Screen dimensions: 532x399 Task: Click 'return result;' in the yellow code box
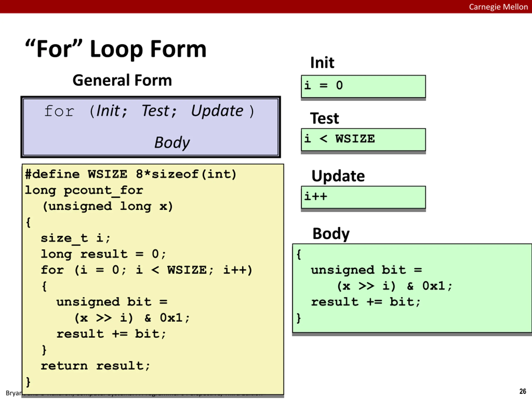point(95,366)
